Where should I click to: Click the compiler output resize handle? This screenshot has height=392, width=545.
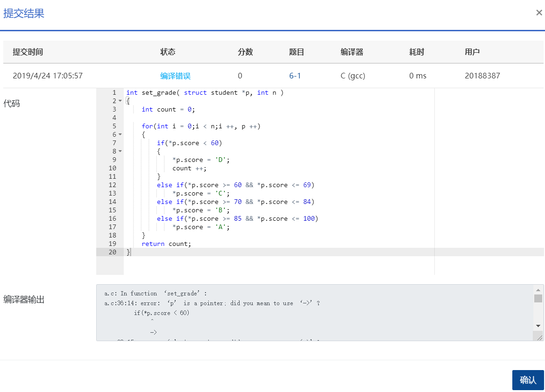point(540,337)
